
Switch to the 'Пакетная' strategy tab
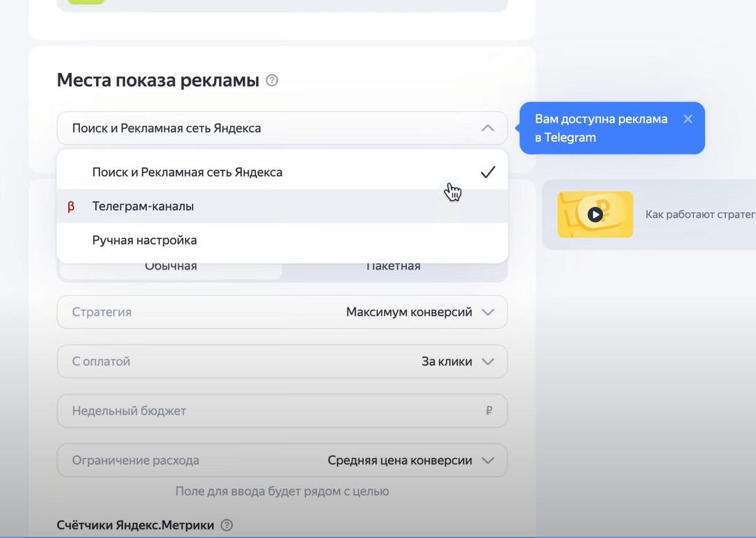click(x=394, y=266)
